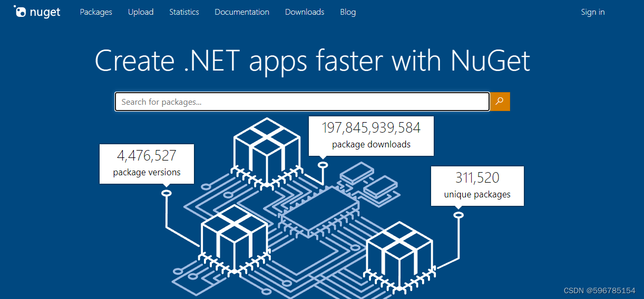The height and width of the screenshot is (299, 644).
Task: Open the Blog link
Action: [348, 12]
